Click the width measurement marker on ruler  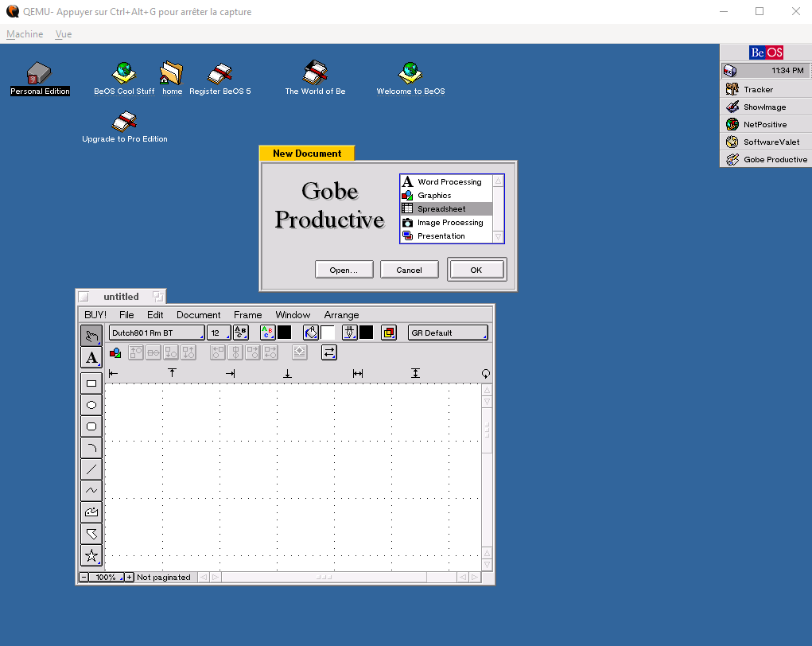pyautogui.click(x=357, y=373)
